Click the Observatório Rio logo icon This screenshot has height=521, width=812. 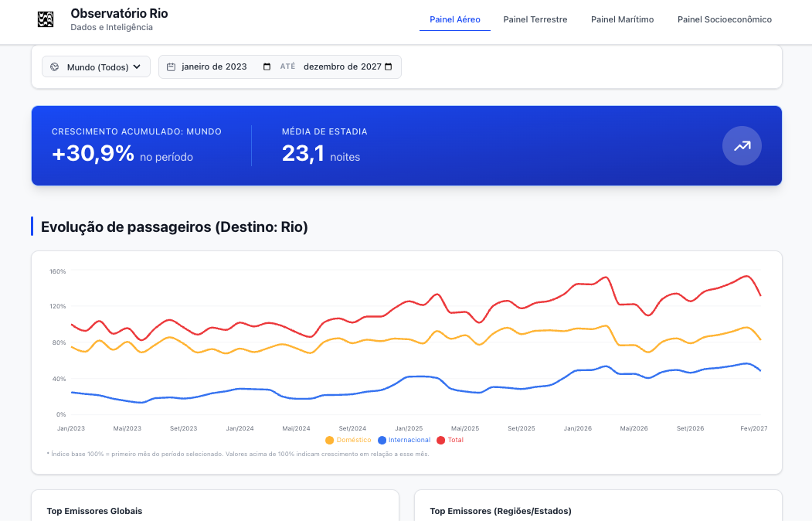[x=46, y=19]
